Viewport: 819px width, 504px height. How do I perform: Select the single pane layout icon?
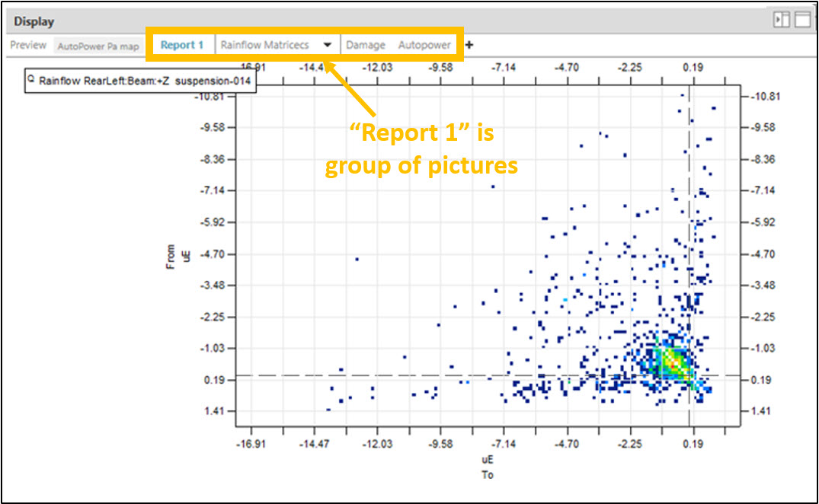point(802,21)
